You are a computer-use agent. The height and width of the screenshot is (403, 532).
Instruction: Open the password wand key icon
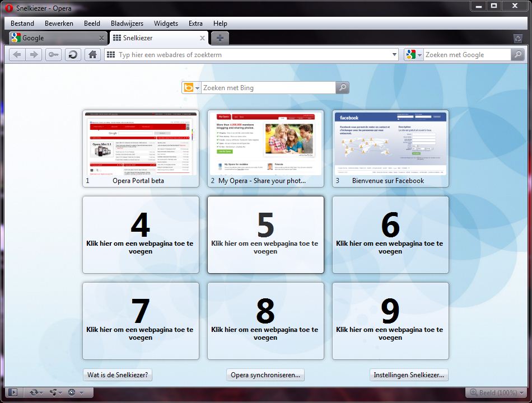click(53, 55)
